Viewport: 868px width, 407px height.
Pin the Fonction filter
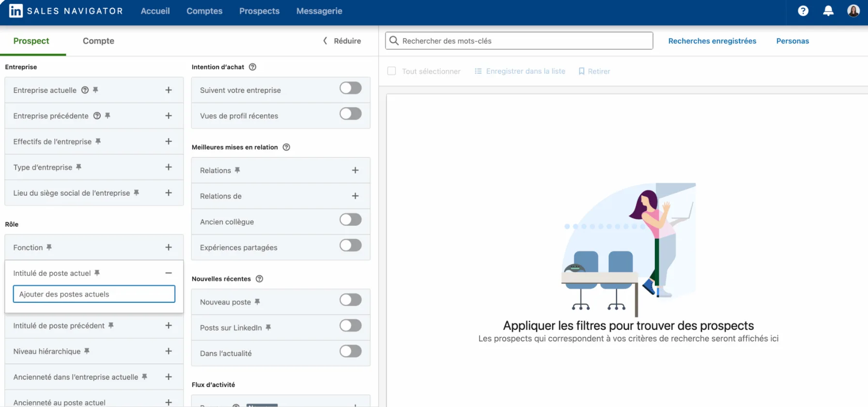pos(49,247)
